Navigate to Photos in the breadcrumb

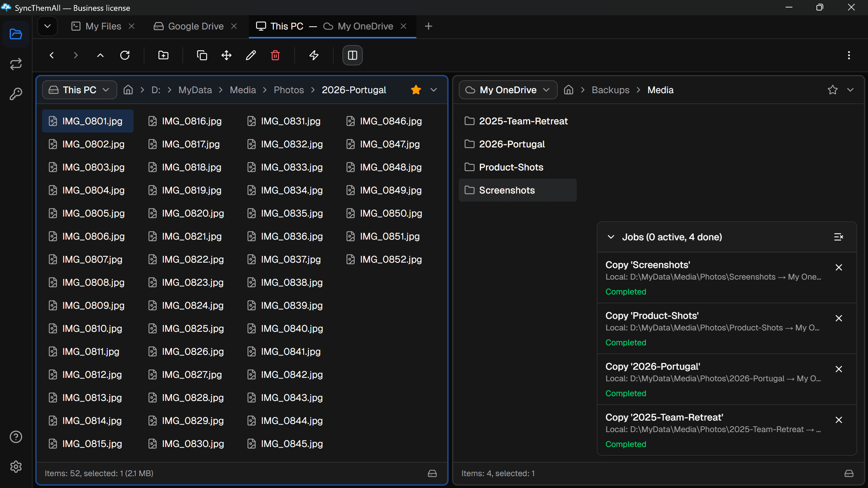(289, 90)
